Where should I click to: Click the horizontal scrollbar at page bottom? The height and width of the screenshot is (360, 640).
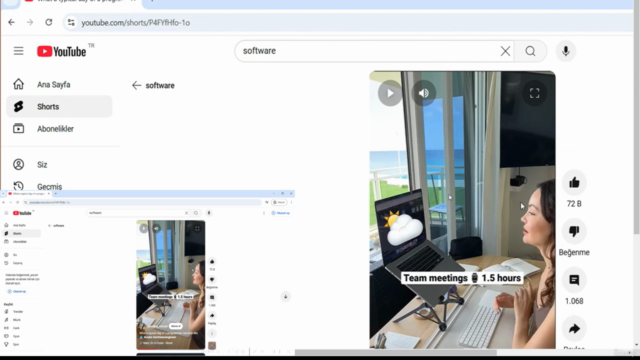click(396, 352)
